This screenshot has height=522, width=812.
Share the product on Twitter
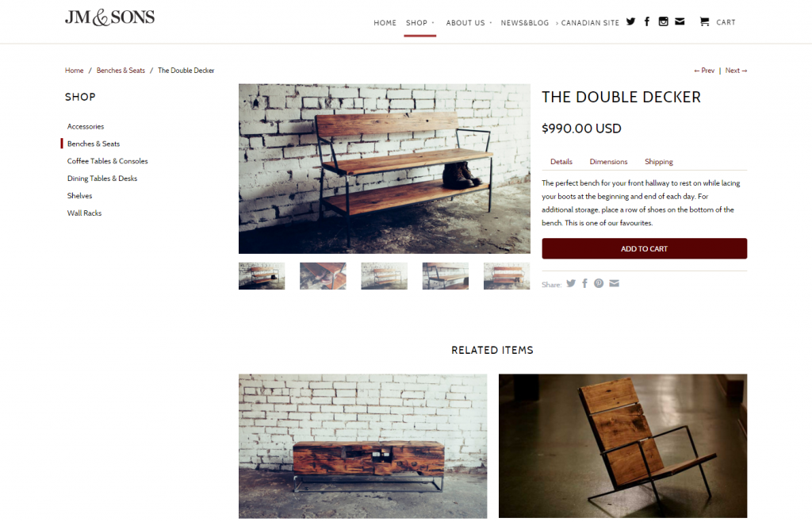(571, 283)
